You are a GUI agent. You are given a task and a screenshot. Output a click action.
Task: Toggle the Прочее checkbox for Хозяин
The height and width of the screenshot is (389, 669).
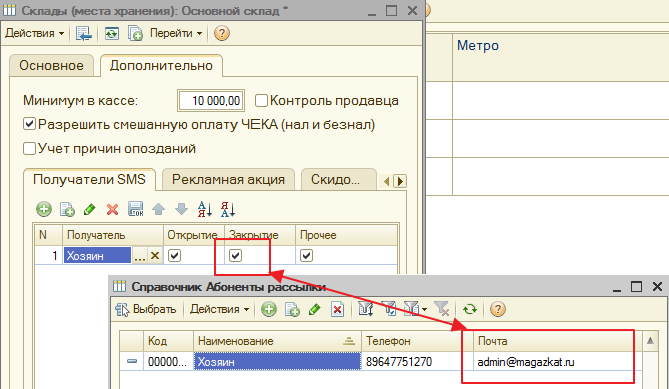[306, 255]
